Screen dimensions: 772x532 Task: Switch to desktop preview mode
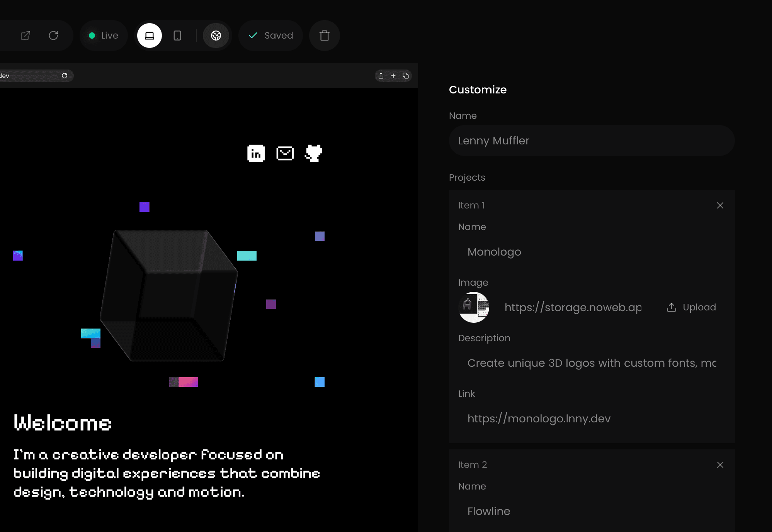150,36
